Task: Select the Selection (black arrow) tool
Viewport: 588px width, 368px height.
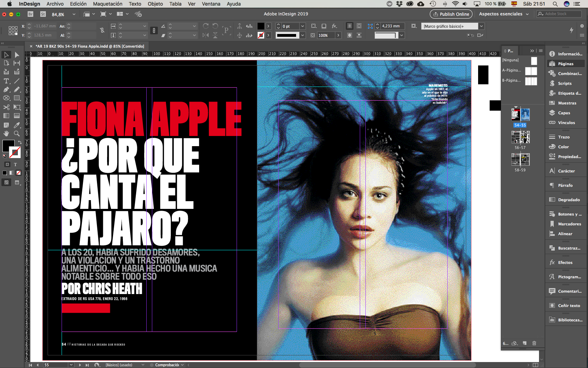Action: click(6, 55)
